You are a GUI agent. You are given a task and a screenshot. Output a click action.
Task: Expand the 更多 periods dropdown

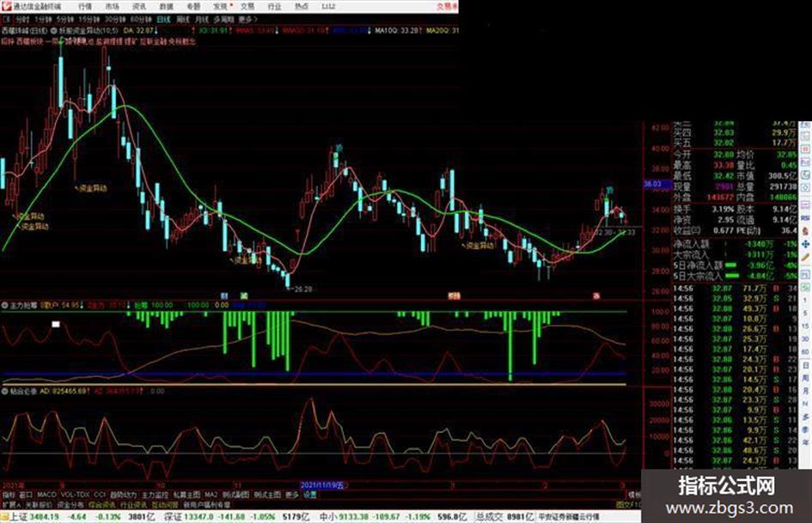(x=247, y=19)
